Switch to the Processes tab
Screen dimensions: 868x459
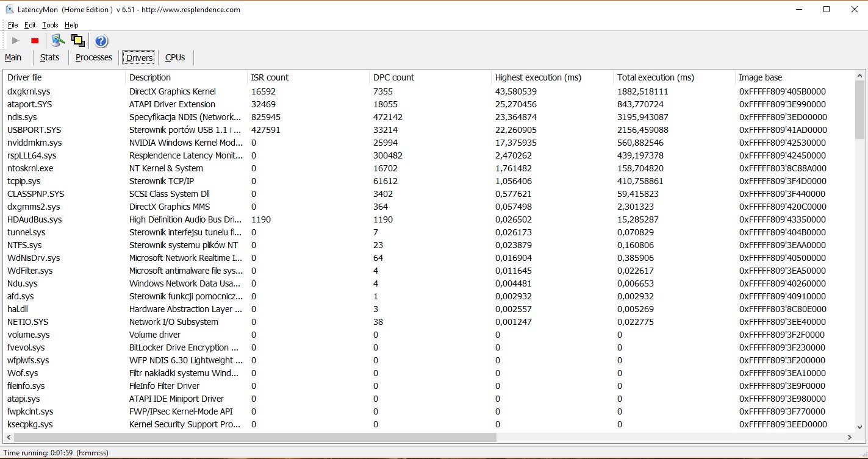coord(94,57)
